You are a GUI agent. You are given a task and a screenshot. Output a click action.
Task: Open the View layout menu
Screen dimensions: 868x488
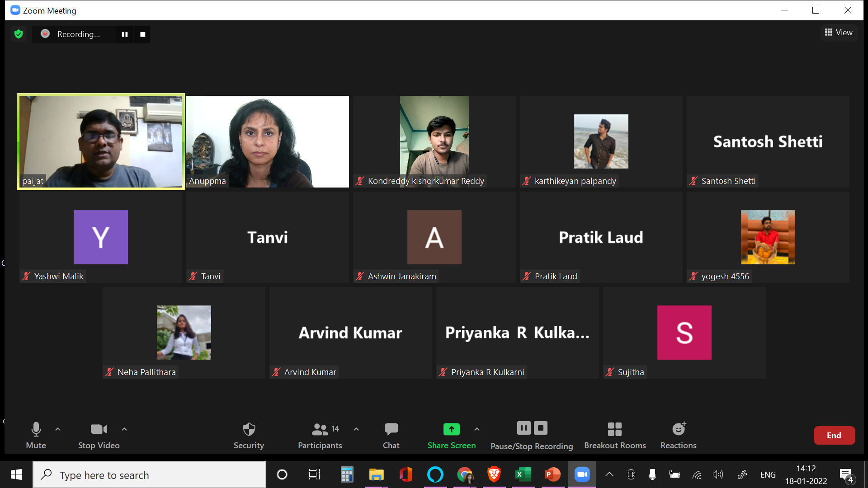coord(839,33)
